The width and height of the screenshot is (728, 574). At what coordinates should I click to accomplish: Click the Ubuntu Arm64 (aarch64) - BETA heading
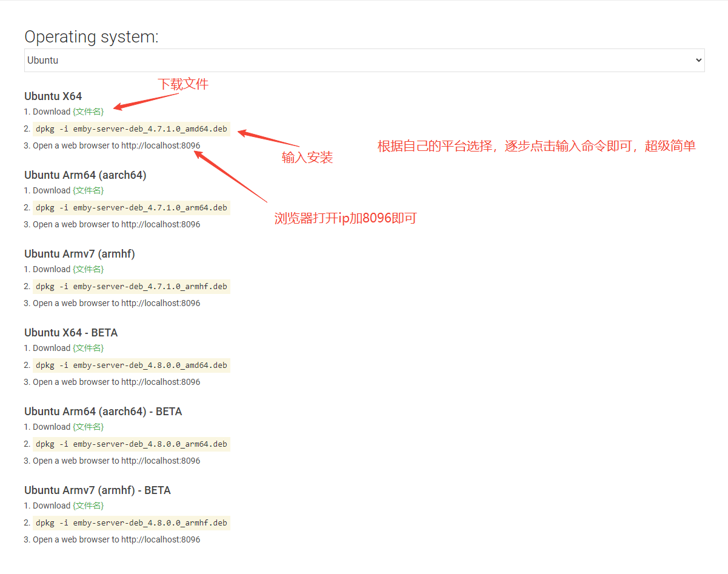coord(103,412)
